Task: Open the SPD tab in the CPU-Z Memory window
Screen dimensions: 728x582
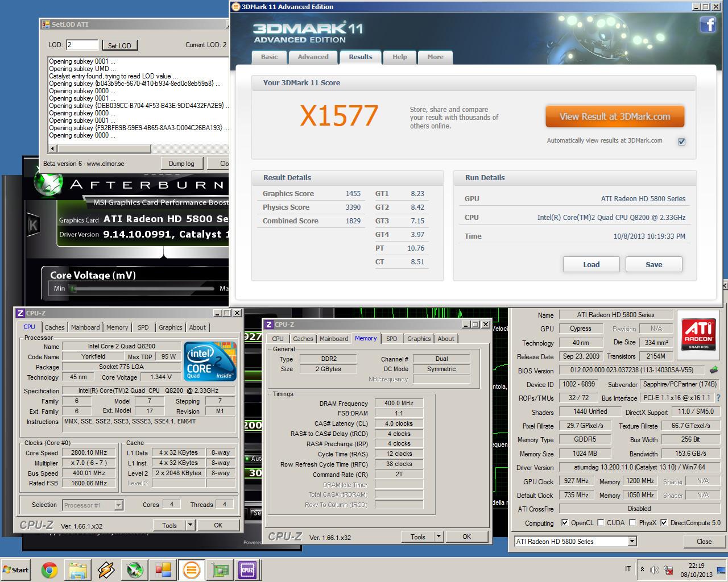Action: 392,339
